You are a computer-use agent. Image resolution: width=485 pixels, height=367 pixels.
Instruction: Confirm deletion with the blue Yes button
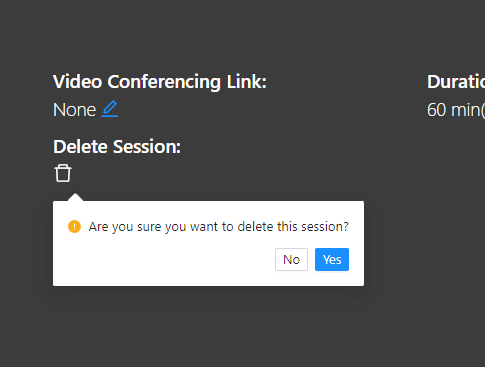click(x=332, y=259)
